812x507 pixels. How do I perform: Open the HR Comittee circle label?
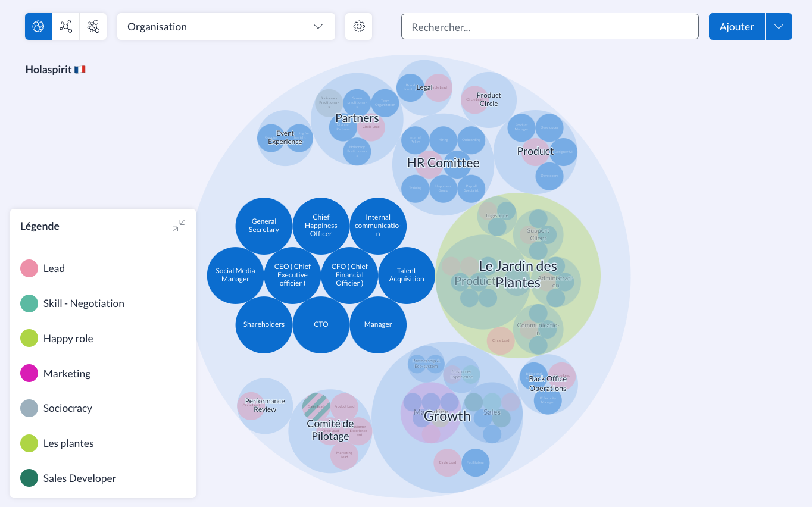pos(443,163)
